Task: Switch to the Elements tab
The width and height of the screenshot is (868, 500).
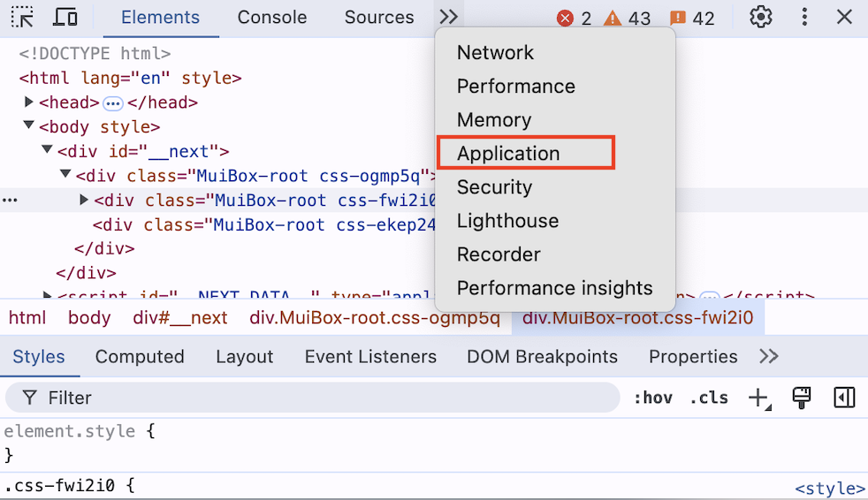Action: point(161,17)
